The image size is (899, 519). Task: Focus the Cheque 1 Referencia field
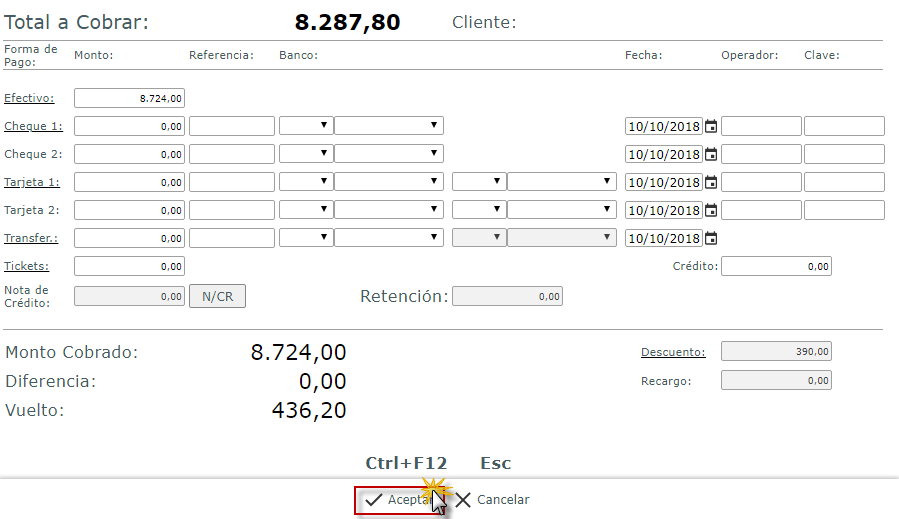click(x=232, y=126)
